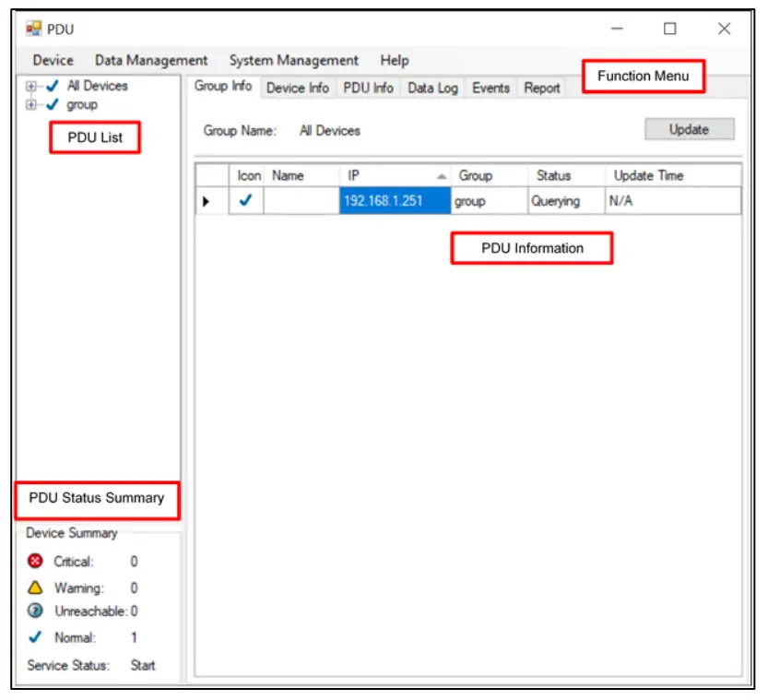Switch to the Report tab

coord(542,89)
